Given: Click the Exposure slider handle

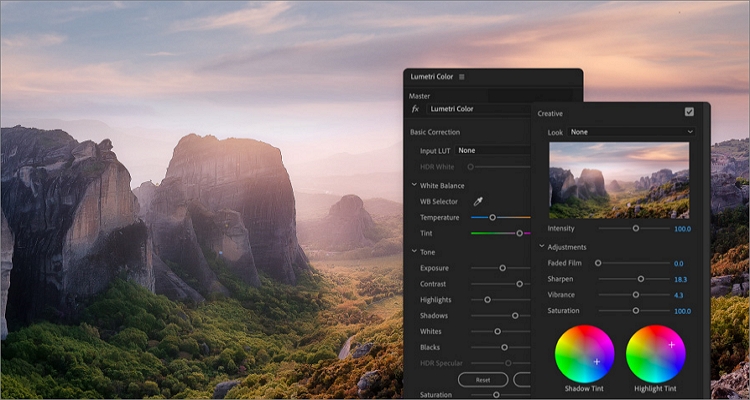Looking at the screenshot, I should pyautogui.click(x=503, y=268).
